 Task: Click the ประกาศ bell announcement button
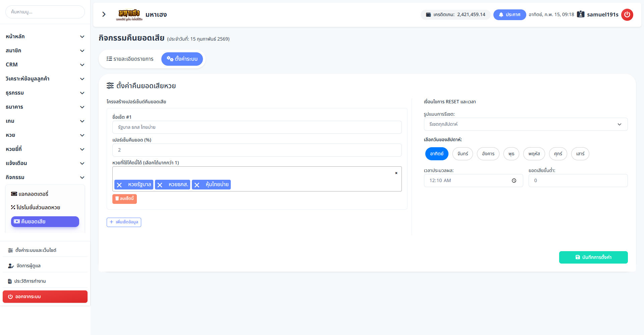click(x=509, y=14)
